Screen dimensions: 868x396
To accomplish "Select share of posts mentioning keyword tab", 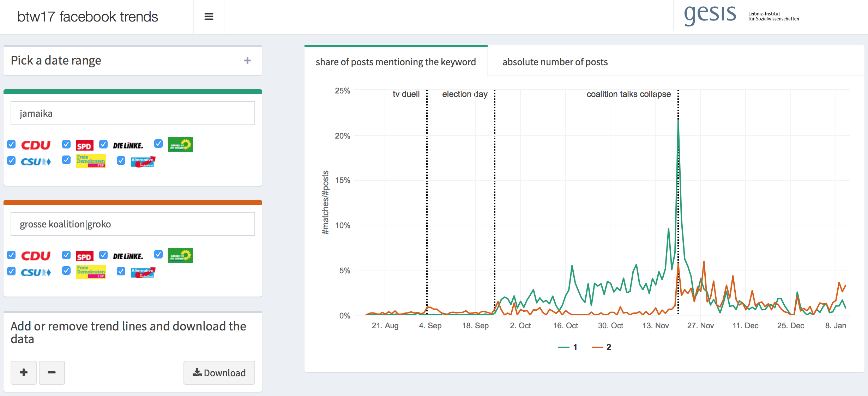I will pyautogui.click(x=396, y=62).
